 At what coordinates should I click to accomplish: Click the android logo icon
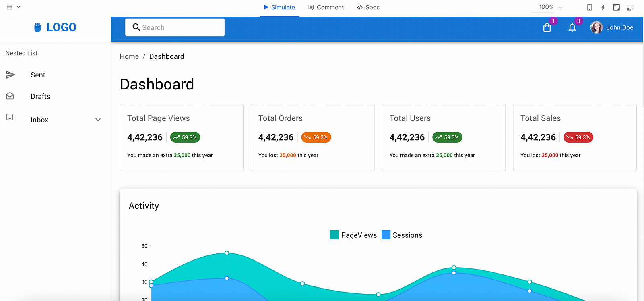[x=37, y=27]
